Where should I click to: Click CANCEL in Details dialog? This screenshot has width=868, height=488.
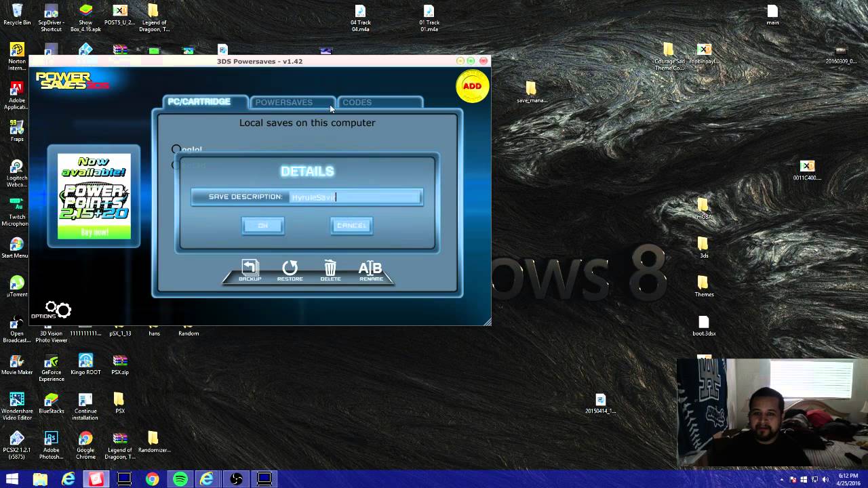click(x=351, y=226)
